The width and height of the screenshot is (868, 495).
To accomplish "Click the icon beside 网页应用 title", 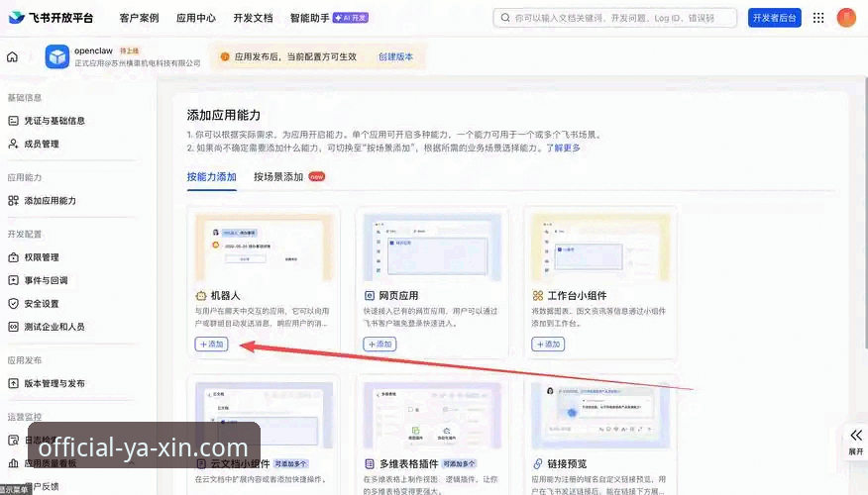I will 370,296.
